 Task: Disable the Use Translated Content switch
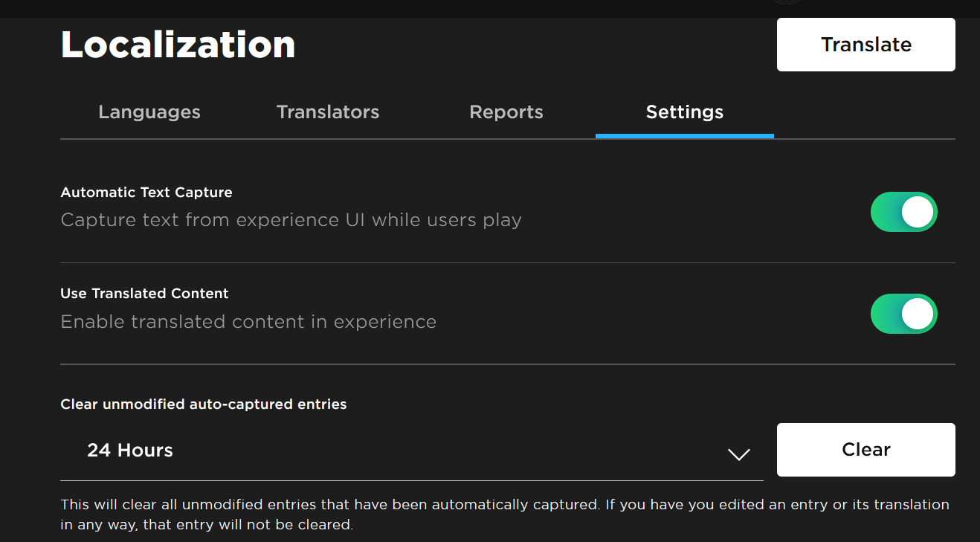click(x=903, y=314)
